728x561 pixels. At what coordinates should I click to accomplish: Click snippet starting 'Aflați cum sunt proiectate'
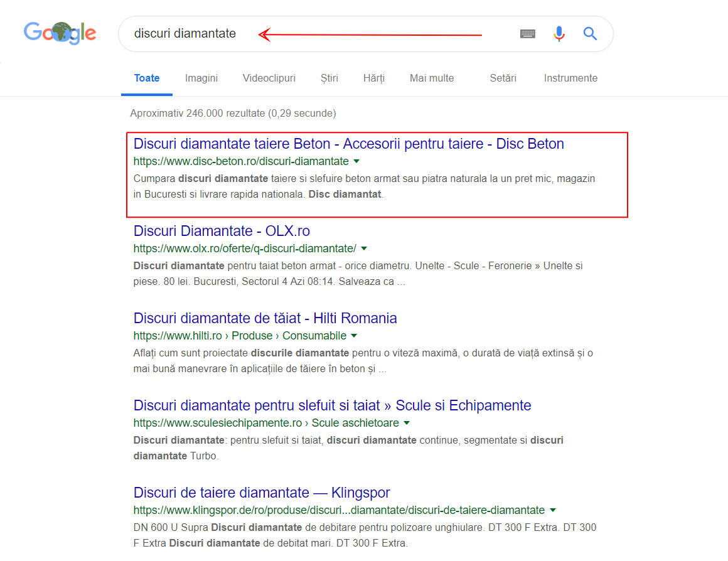(363, 361)
